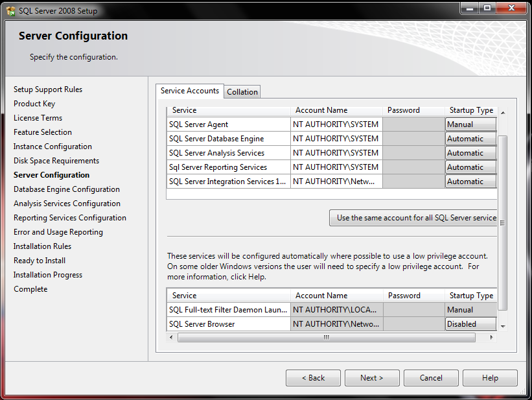The width and height of the screenshot is (532, 400).
Task: Close the SQL Server 2008 Setup window
Action: point(511,8)
